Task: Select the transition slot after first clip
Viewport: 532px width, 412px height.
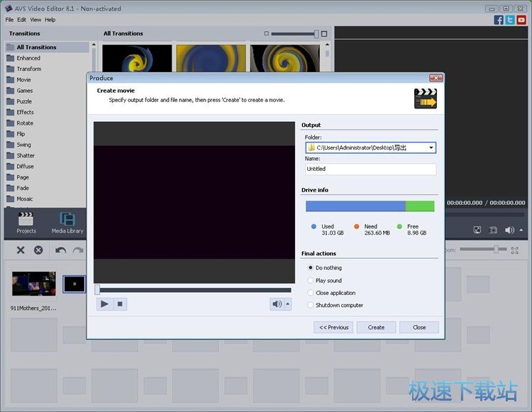Action: click(74, 284)
